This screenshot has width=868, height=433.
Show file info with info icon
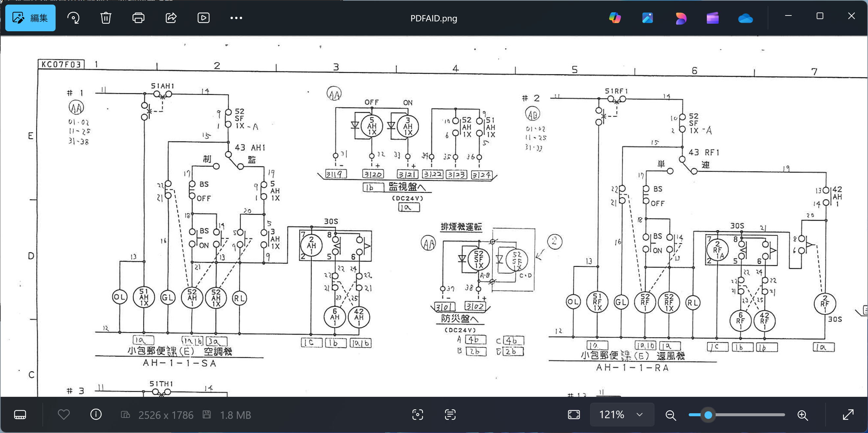(x=96, y=415)
